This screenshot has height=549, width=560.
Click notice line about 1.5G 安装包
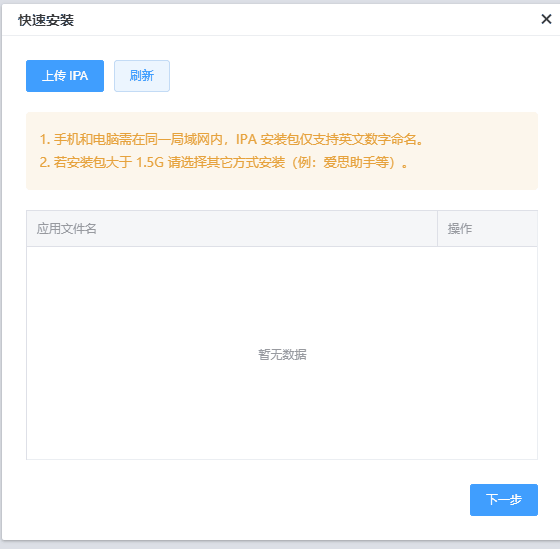[224, 163]
